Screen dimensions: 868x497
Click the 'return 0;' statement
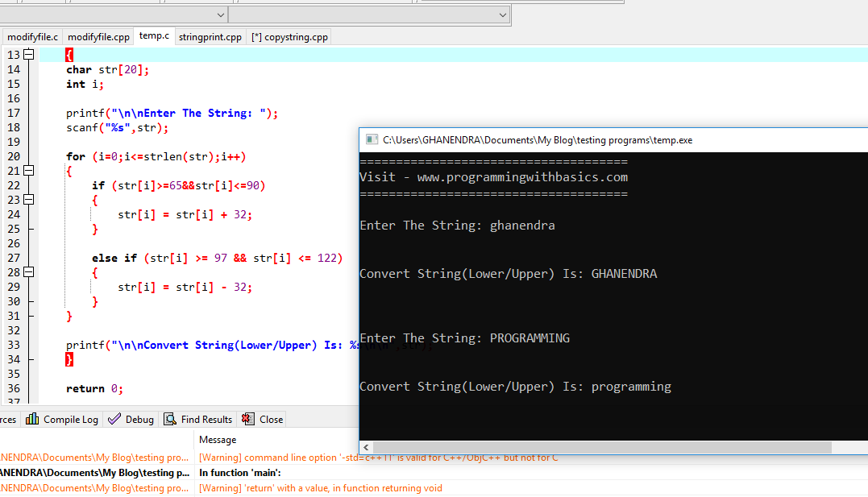point(94,388)
